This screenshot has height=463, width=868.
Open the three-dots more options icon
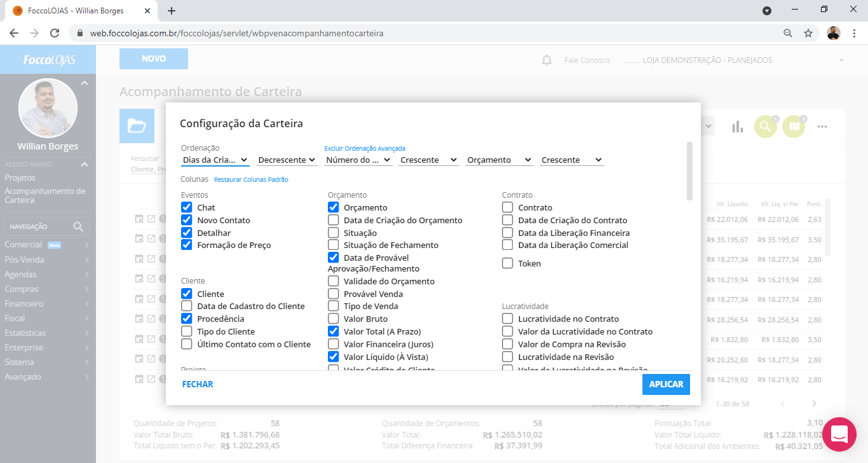pos(822,127)
